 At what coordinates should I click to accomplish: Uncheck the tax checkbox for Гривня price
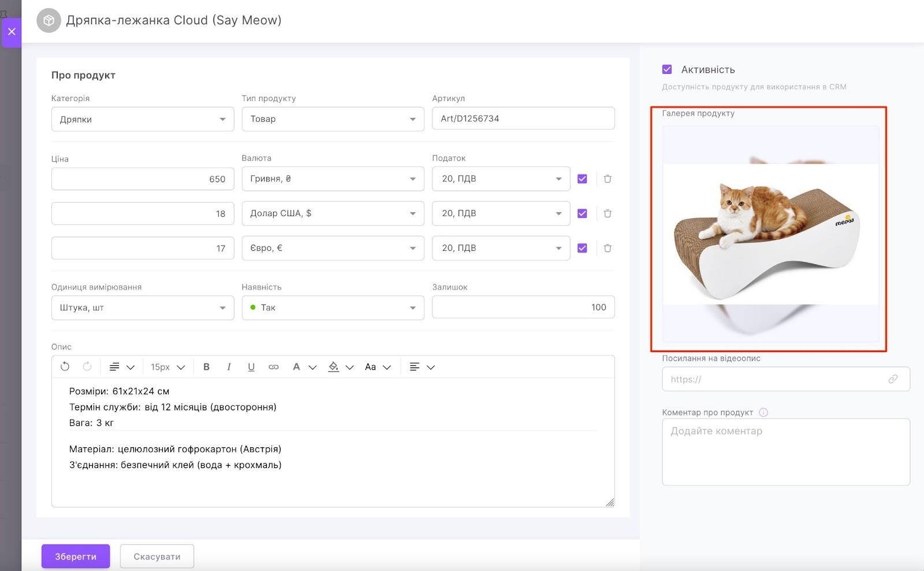click(x=582, y=179)
